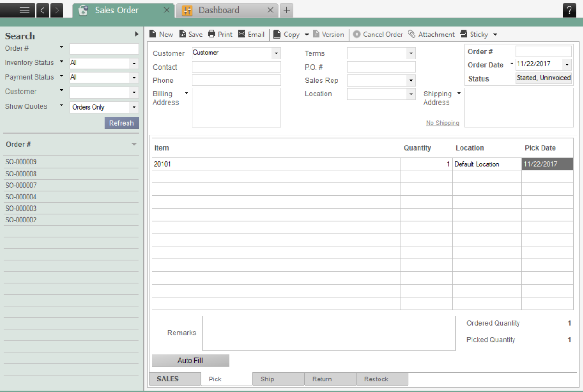Viewport: 583px width, 392px height.
Task: Select order SO-000002 in the list
Action: pyautogui.click(x=71, y=220)
